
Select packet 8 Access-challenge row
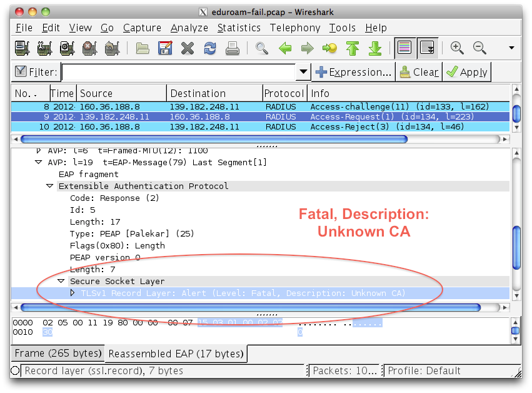(x=260, y=106)
